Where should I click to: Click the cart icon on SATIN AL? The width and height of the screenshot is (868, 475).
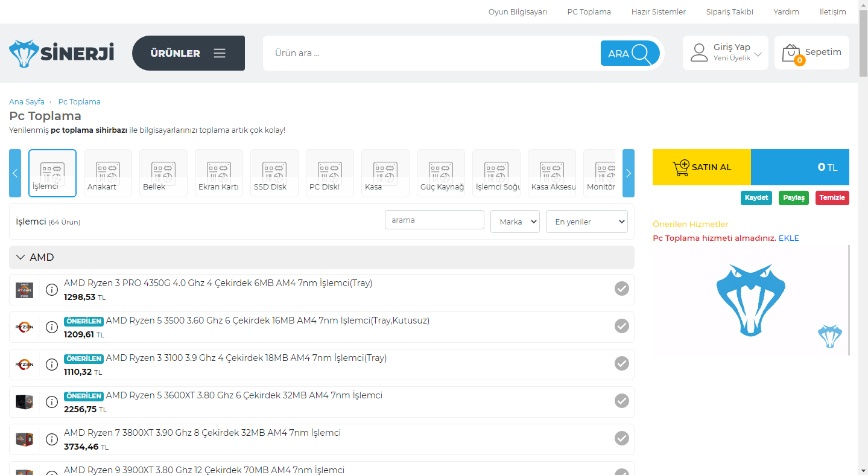coord(681,167)
